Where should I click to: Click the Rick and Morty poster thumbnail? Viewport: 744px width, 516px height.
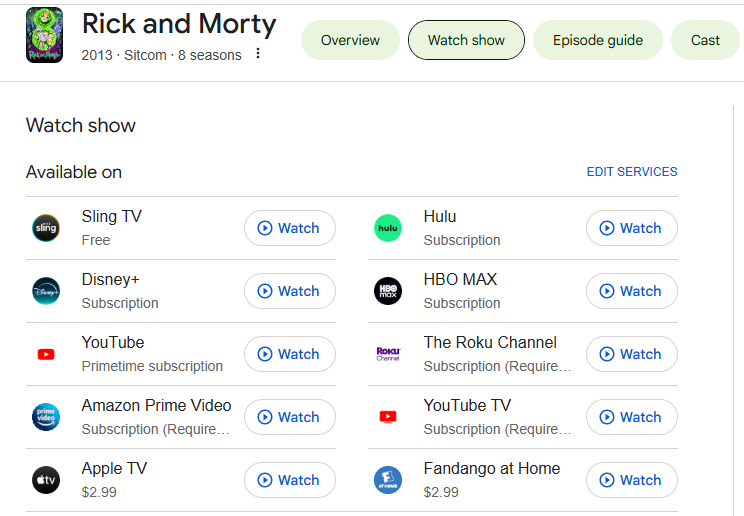coord(44,35)
